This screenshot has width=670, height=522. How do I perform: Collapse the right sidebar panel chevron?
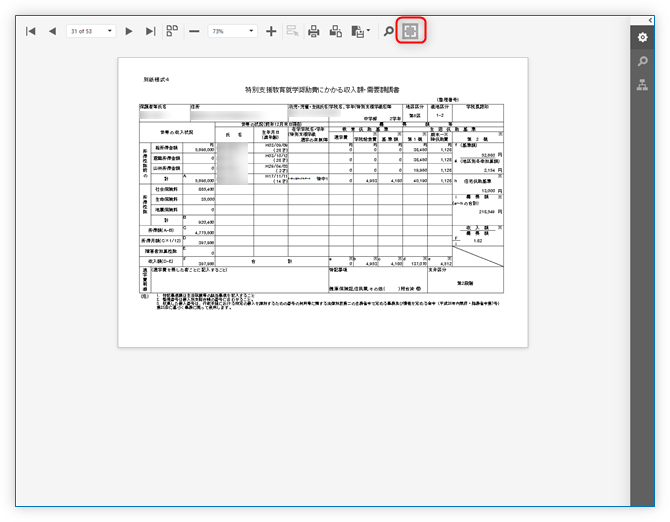point(650,20)
